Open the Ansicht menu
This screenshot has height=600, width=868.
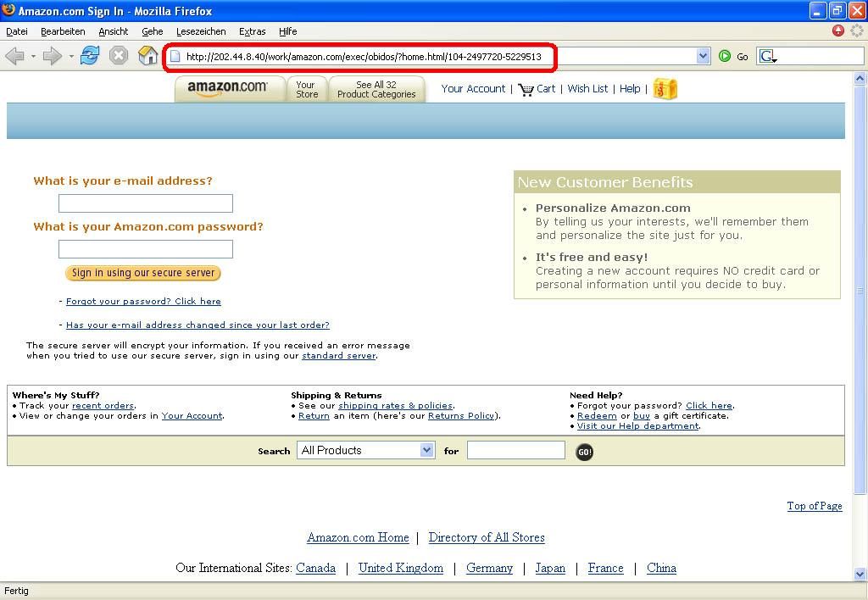[x=114, y=31]
